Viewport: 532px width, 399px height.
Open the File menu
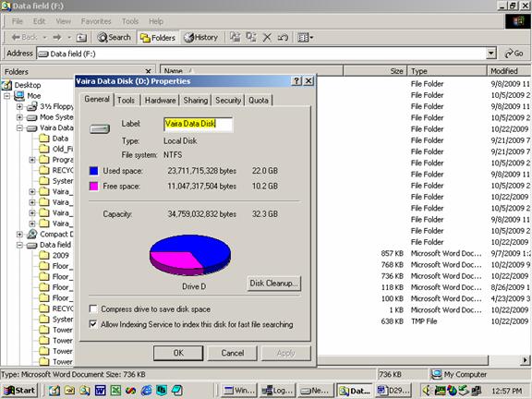click(17, 21)
